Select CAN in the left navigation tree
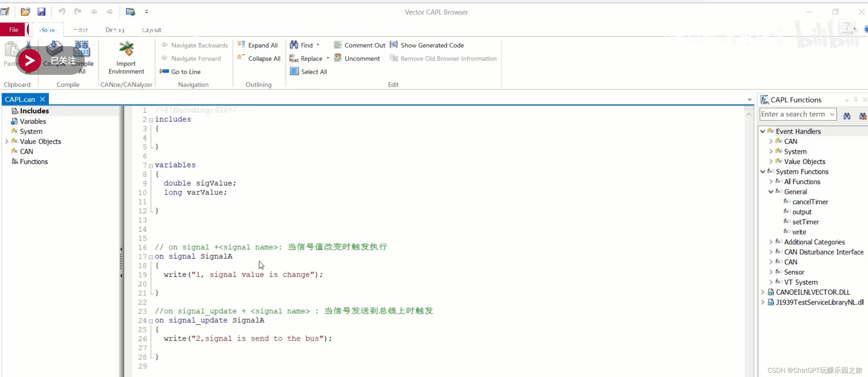 26,151
